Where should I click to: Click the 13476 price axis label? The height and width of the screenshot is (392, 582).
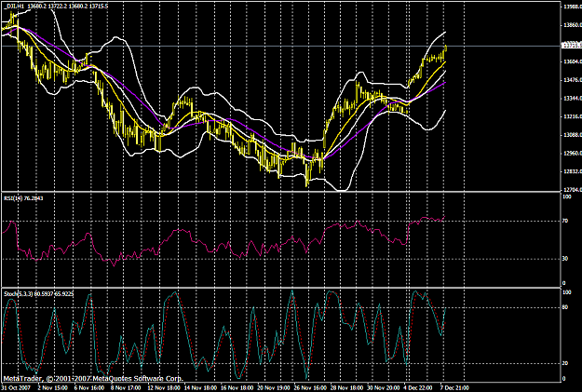573,80
